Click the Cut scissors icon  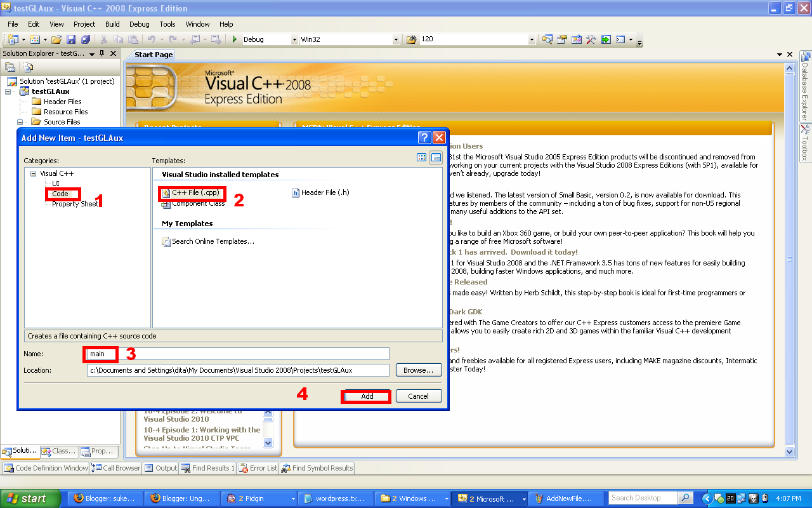pyautogui.click(x=104, y=39)
